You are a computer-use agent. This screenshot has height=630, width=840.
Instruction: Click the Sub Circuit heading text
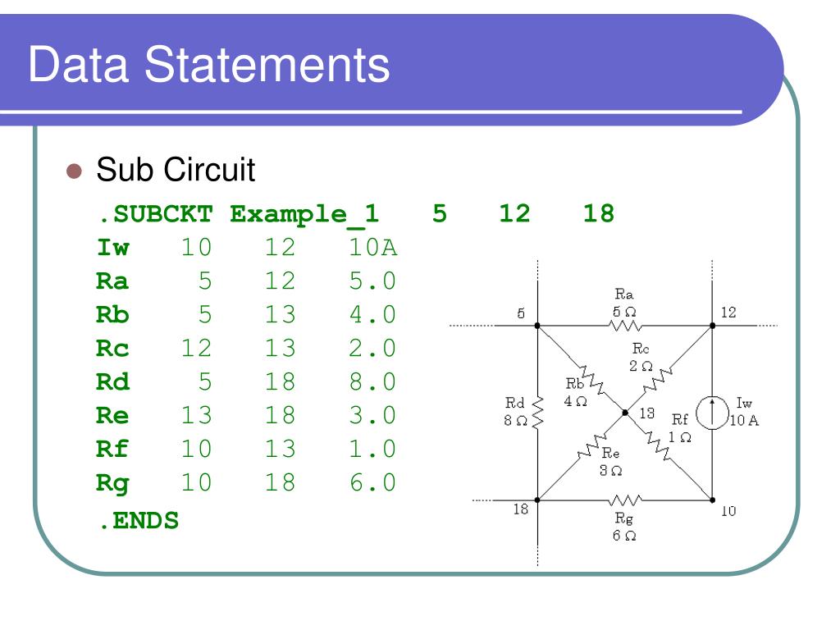tap(176, 170)
